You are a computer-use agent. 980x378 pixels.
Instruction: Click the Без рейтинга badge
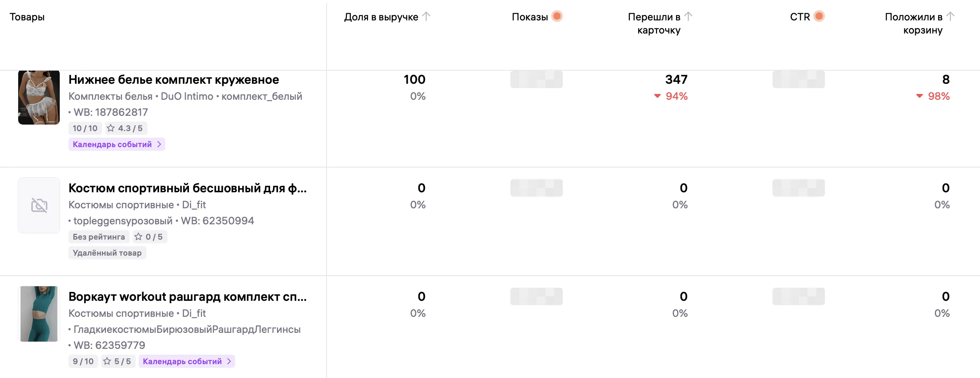[99, 236]
